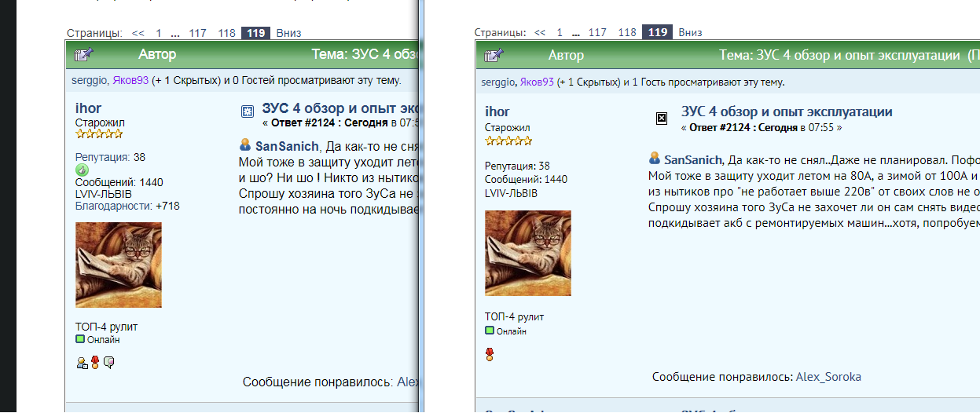The width and height of the screenshot is (980, 413).
Task: Click the blue post icon beside left topic title
Action: (x=248, y=112)
